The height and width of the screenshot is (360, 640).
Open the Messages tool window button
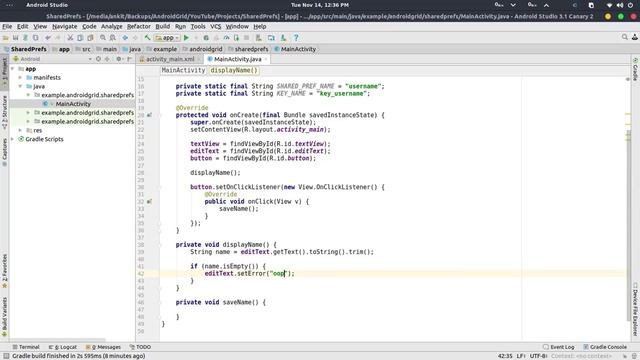103,347
